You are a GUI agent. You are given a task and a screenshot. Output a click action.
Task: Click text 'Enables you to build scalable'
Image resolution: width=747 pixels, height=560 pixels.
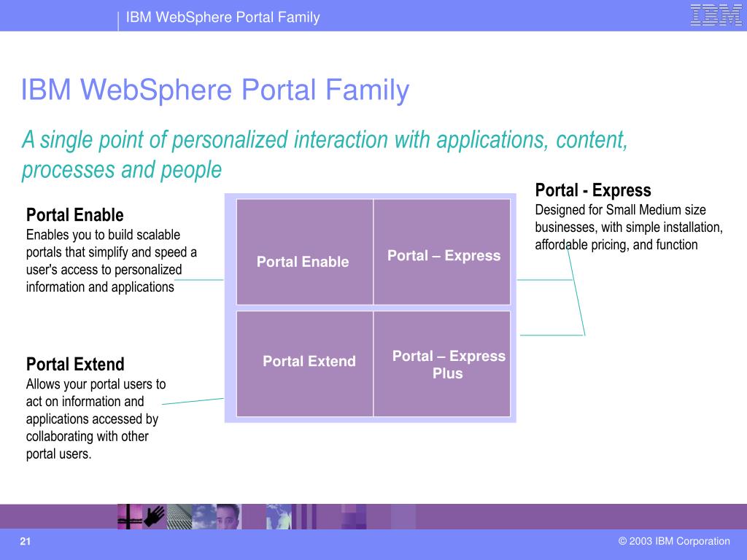point(103,235)
